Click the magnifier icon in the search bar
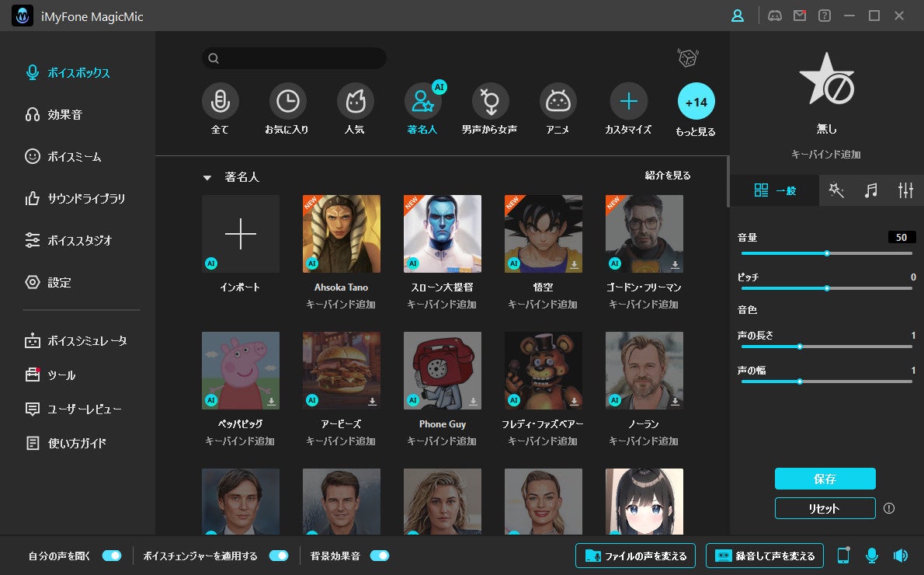The height and width of the screenshot is (575, 924). point(214,58)
